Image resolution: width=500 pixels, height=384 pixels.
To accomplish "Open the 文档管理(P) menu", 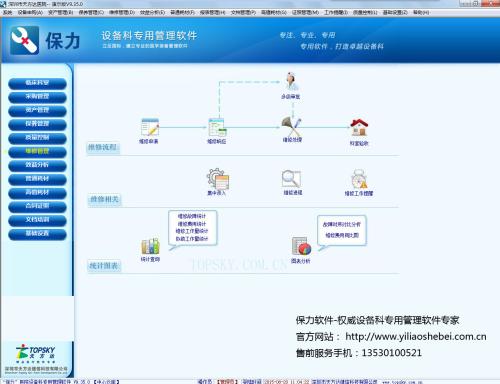I will 243,12.
